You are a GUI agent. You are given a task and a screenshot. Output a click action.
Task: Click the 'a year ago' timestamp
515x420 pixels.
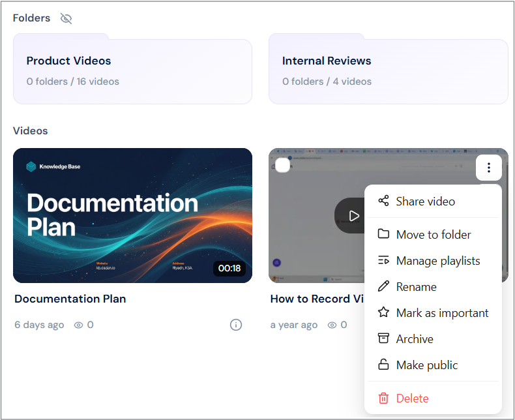point(294,325)
